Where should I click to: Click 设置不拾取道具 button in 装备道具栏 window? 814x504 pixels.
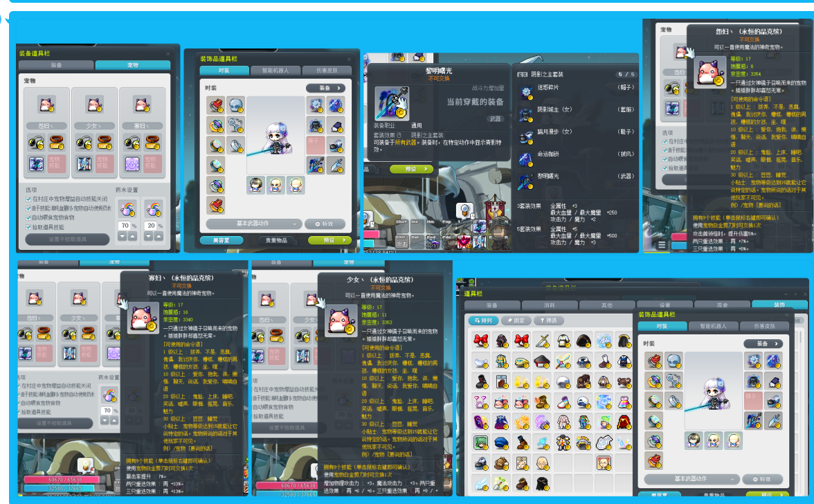tap(68, 240)
